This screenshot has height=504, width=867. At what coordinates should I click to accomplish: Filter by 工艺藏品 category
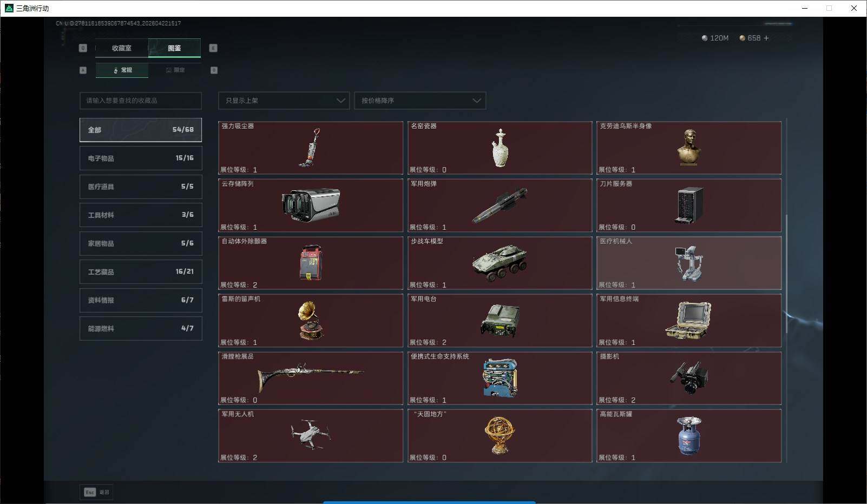click(x=141, y=271)
